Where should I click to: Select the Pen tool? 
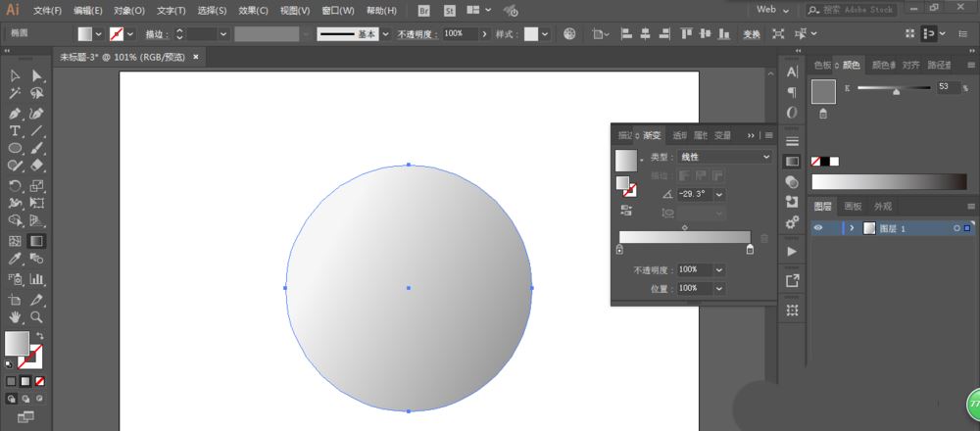tap(15, 114)
